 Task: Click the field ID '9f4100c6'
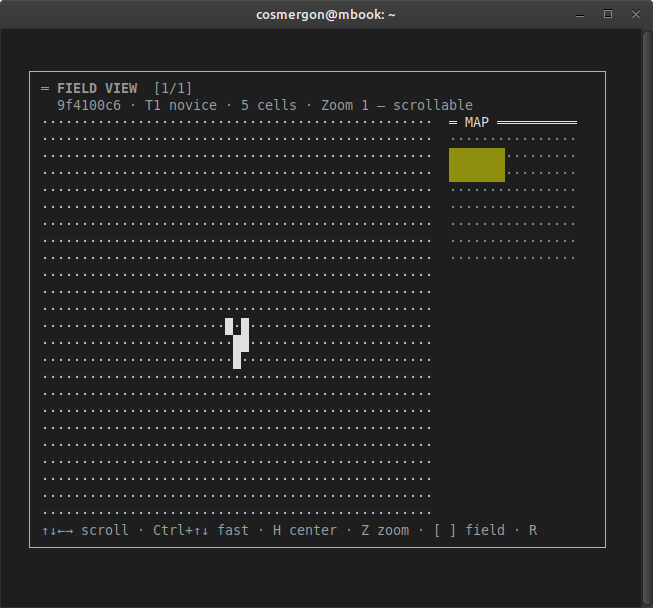[x=89, y=105]
